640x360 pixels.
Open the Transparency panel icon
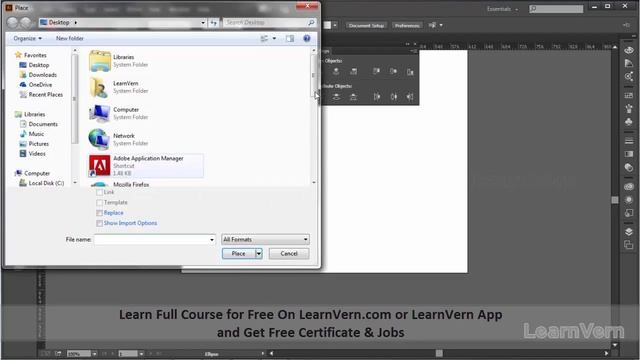coord(629,167)
